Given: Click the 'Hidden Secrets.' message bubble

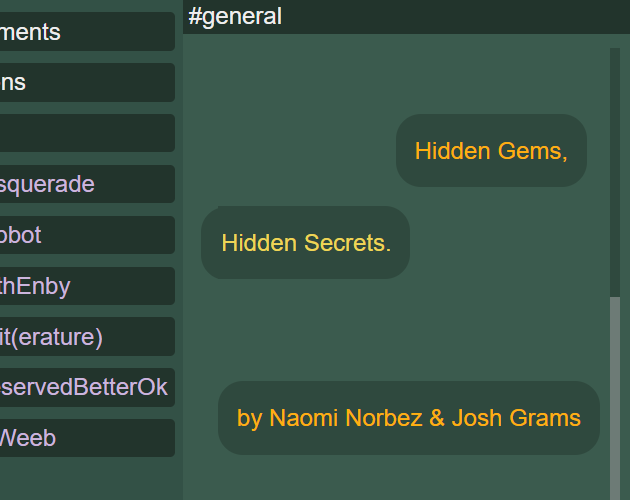Looking at the screenshot, I should [305, 243].
